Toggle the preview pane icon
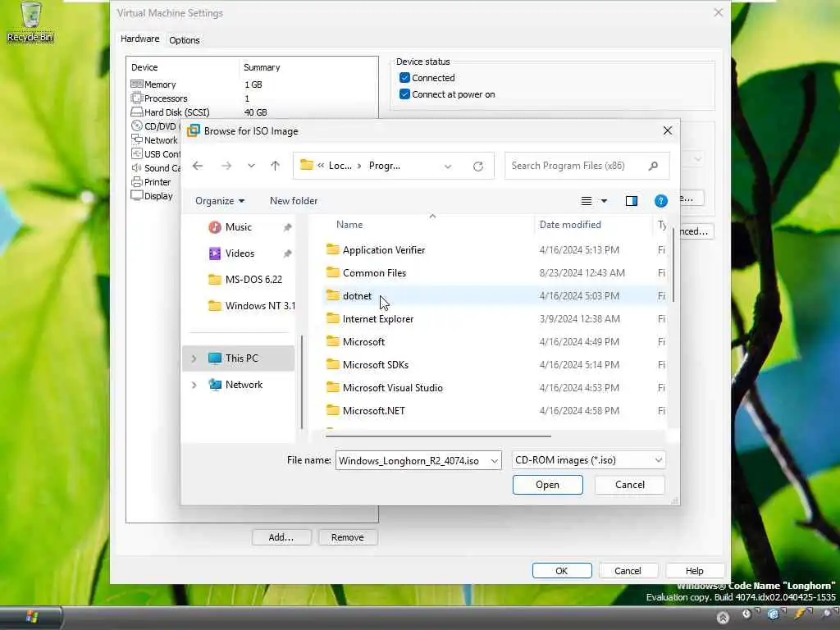The width and height of the screenshot is (840, 630). point(631,201)
